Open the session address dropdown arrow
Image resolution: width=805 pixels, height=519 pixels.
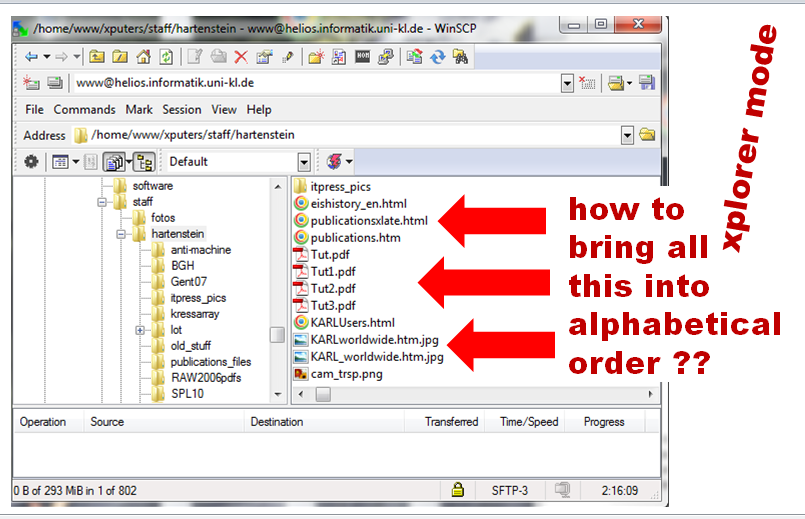click(567, 83)
